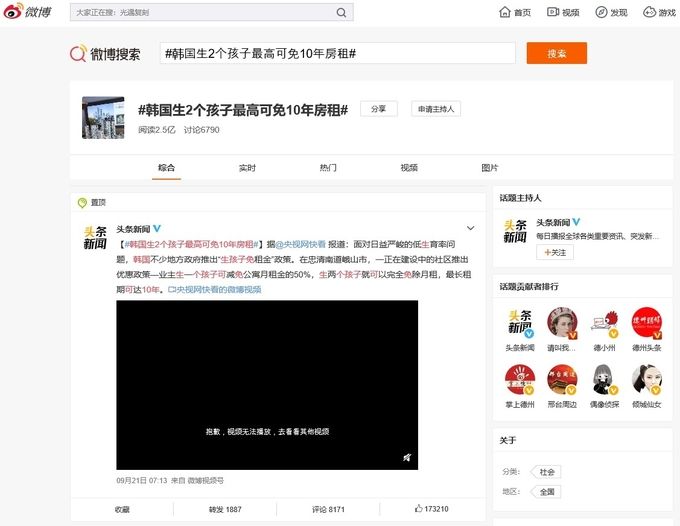Click the 申请主持人 button
Viewport: 680px width, 526px height.
click(x=436, y=109)
